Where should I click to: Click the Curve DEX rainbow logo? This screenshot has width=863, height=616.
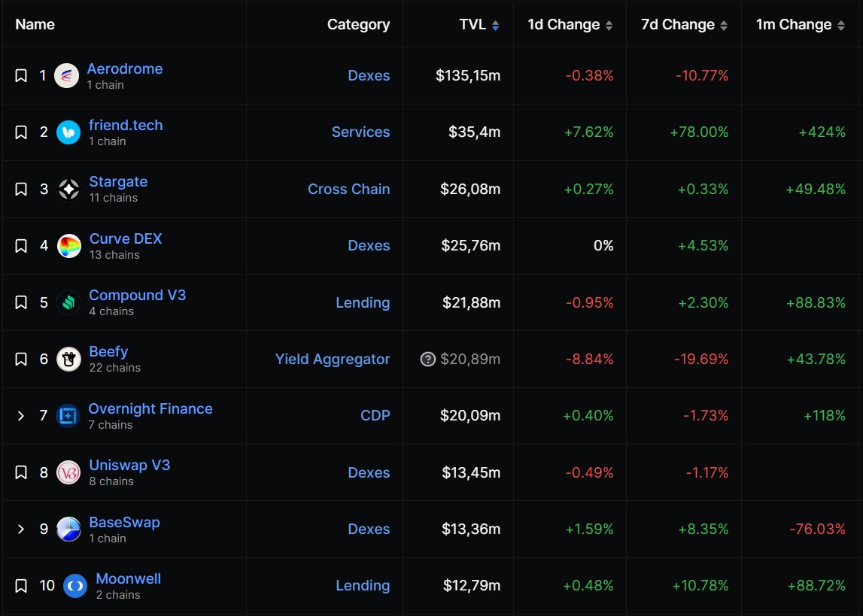69,246
